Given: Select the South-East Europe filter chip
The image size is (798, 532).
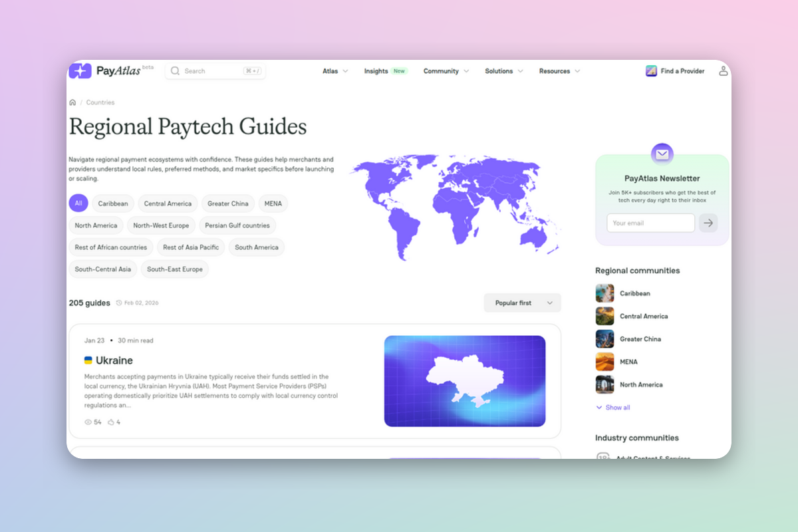Looking at the screenshot, I should [175, 269].
